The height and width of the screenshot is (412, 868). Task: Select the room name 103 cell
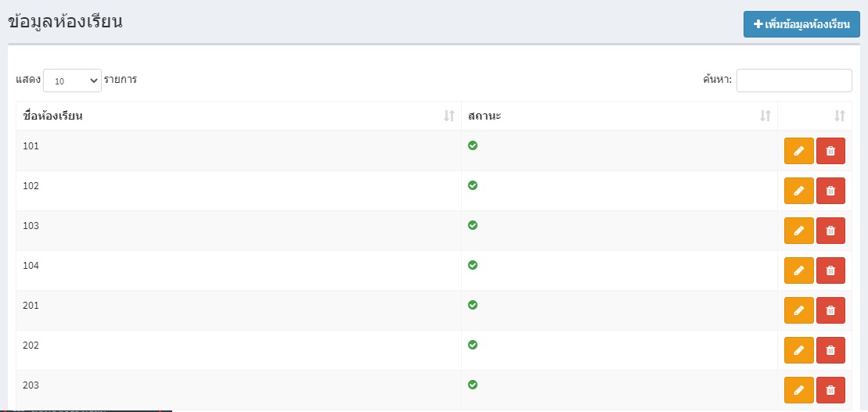(x=239, y=231)
